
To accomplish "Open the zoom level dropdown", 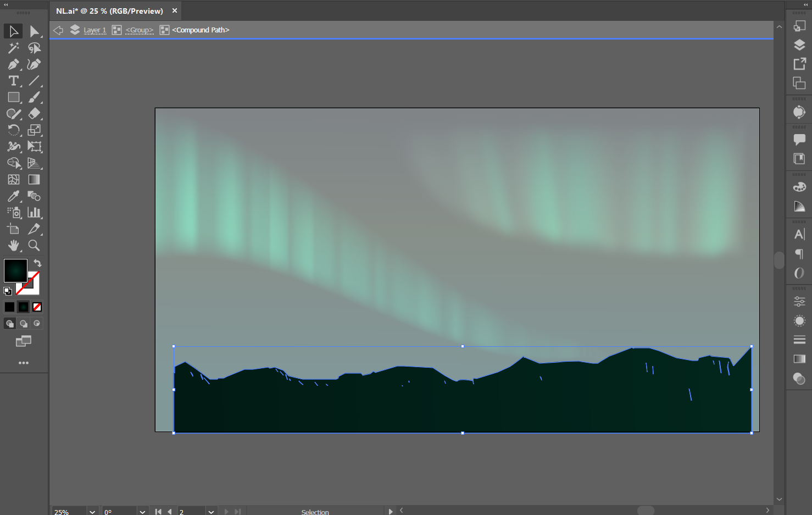I will (x=92, y=511).
